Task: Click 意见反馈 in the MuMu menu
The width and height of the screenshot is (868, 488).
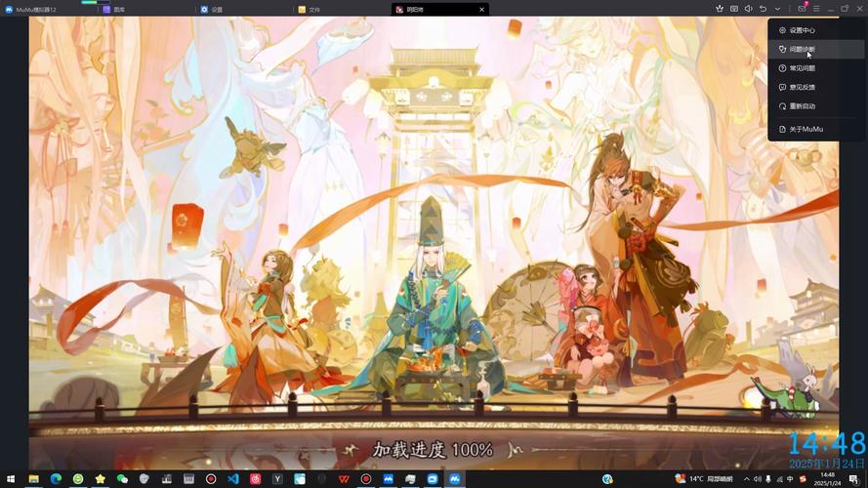Action: [x=802, y=87]
